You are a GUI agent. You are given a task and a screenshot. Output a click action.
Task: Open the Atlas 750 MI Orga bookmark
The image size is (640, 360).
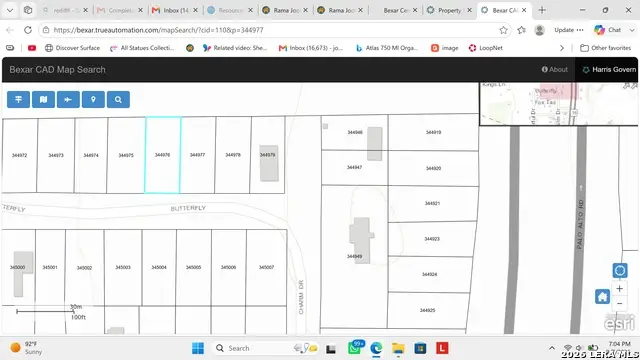(x=387, y=48)
